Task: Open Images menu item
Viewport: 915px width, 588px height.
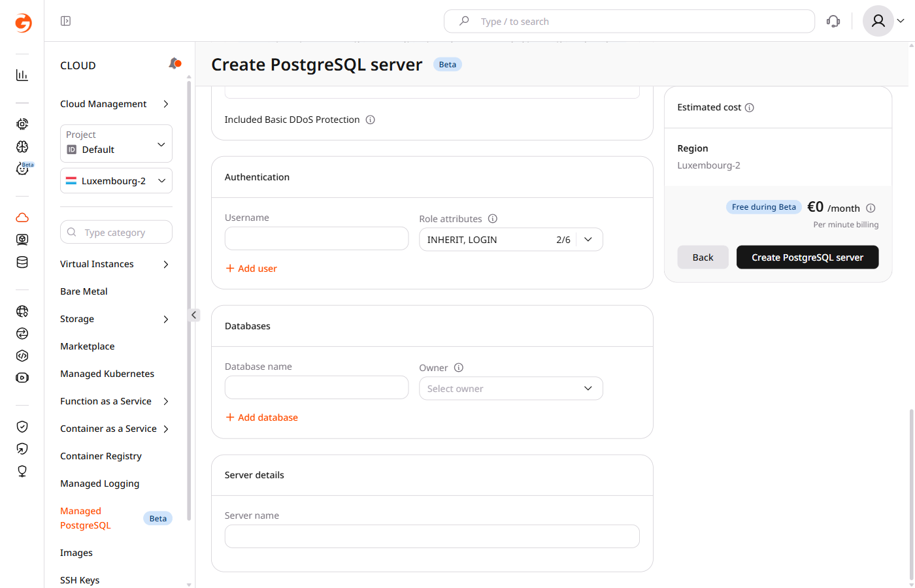Action: [76, 553]
